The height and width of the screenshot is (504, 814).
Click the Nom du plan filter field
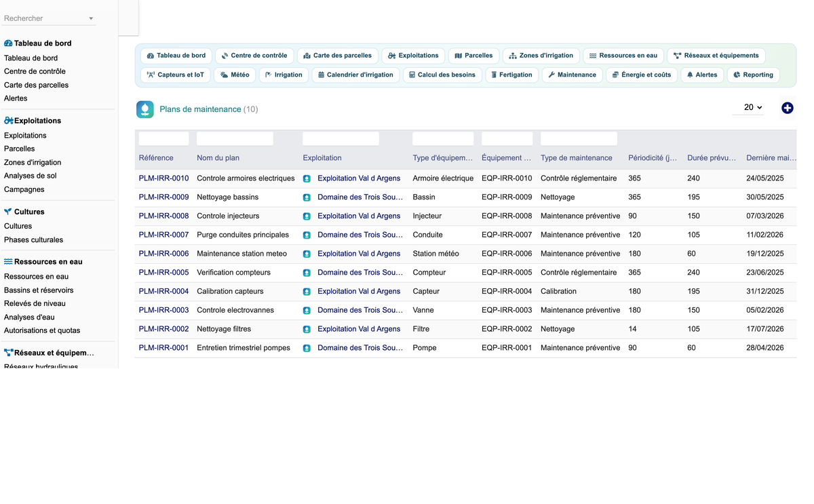click(235, 138)
